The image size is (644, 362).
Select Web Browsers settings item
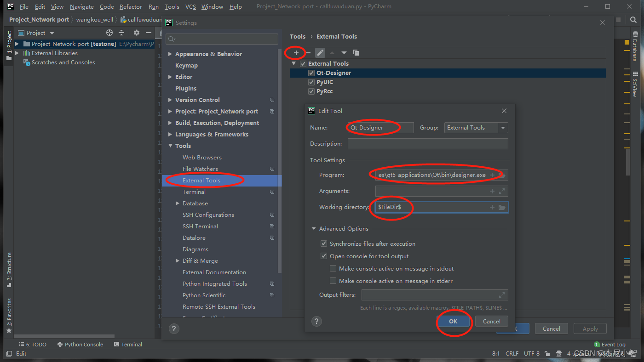[x=202, y=158]
